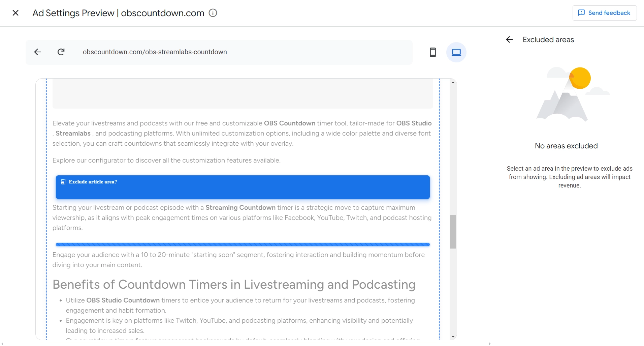The height and width of the screenshot is (346, 644).
Task: Click the preview scrollbar down arrow
Action: coord(453,337)
